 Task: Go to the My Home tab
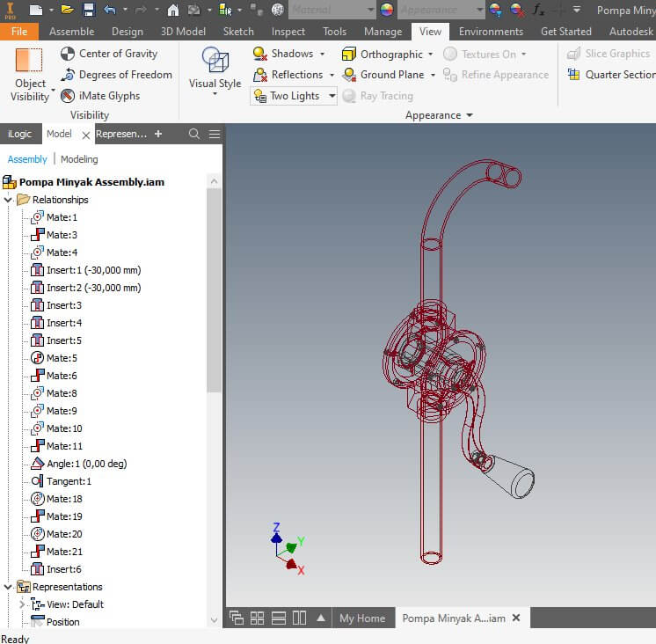[x=362, y=618]
